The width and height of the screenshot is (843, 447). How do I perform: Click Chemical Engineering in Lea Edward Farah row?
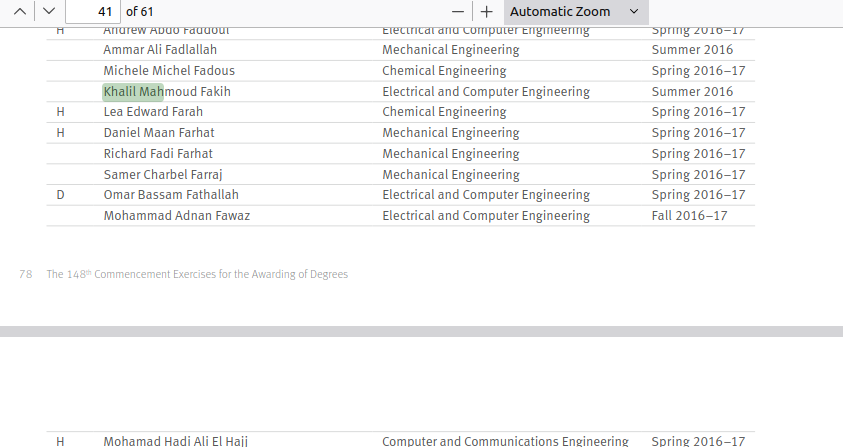[444, 112]
